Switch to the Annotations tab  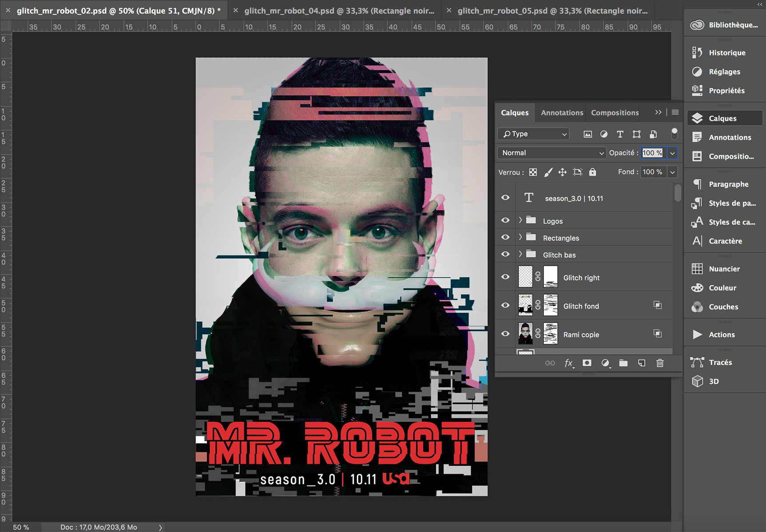562,113
